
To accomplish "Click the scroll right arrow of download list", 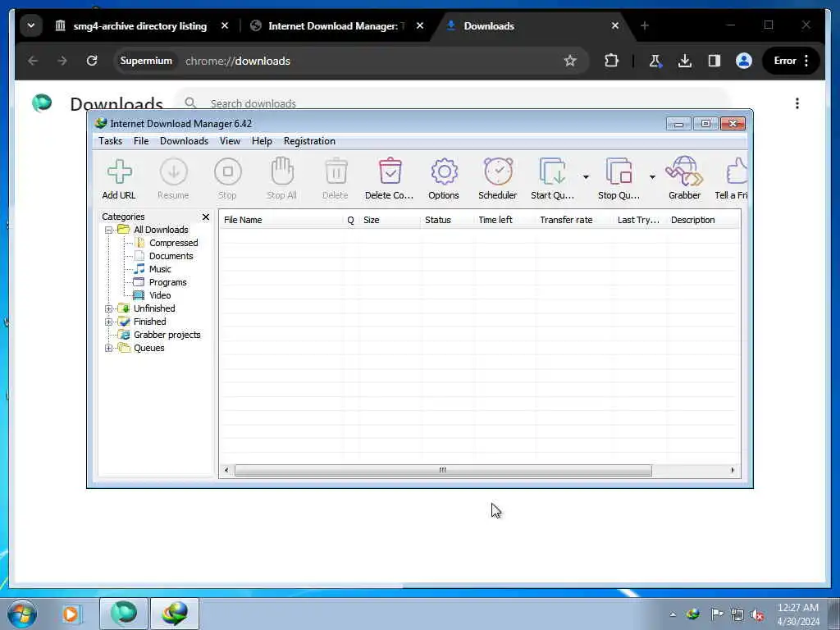I will [733, 470].
